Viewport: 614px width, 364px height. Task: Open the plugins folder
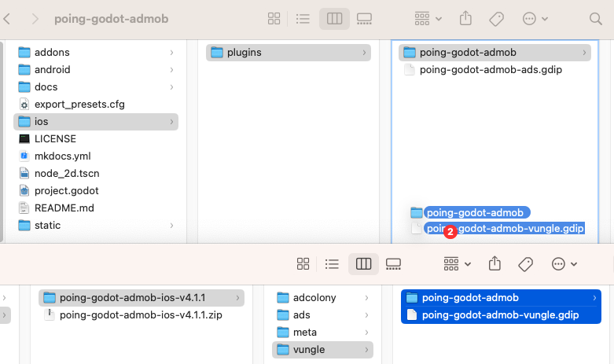pos(246,53)
